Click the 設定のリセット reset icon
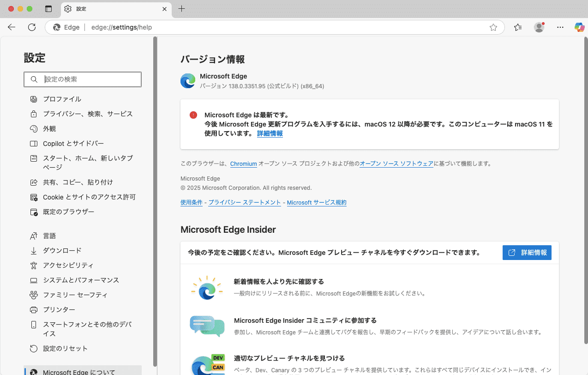The image size is (588, 375). click(34, 349)
